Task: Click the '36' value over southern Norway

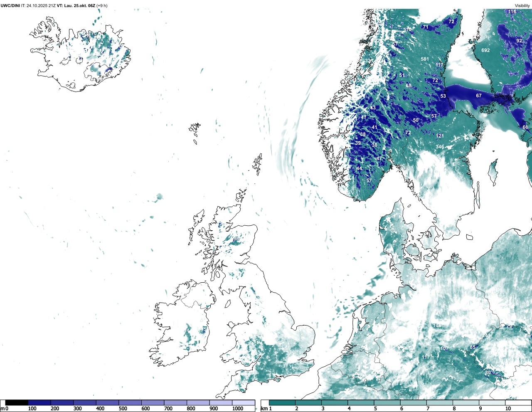Action: [x=374, y=145]
